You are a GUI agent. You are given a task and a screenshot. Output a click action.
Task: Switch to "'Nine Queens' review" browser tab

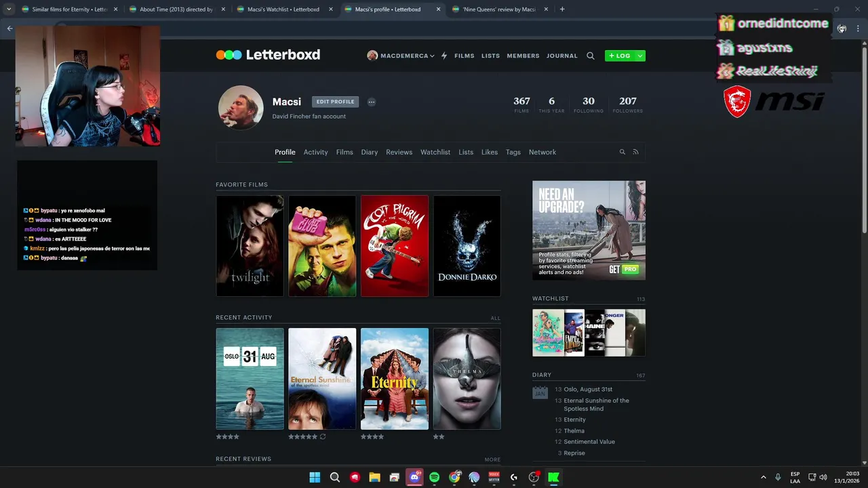point(498,9)
